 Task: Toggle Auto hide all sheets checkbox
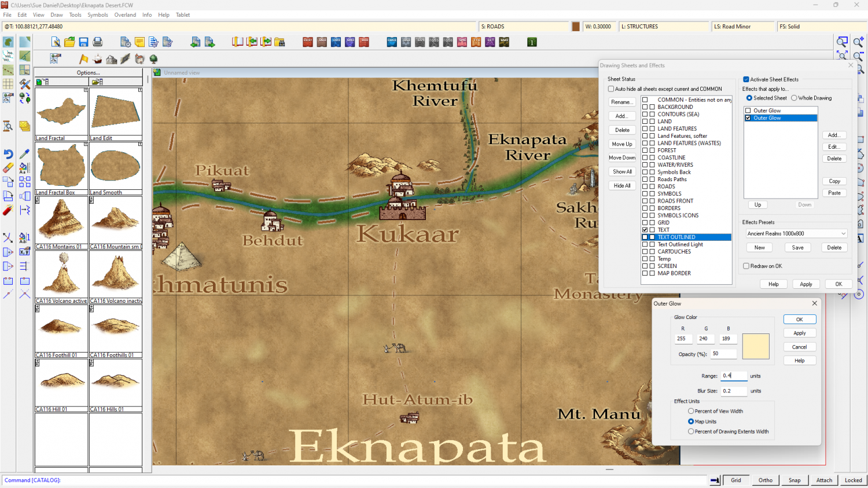tap(611, 89)
